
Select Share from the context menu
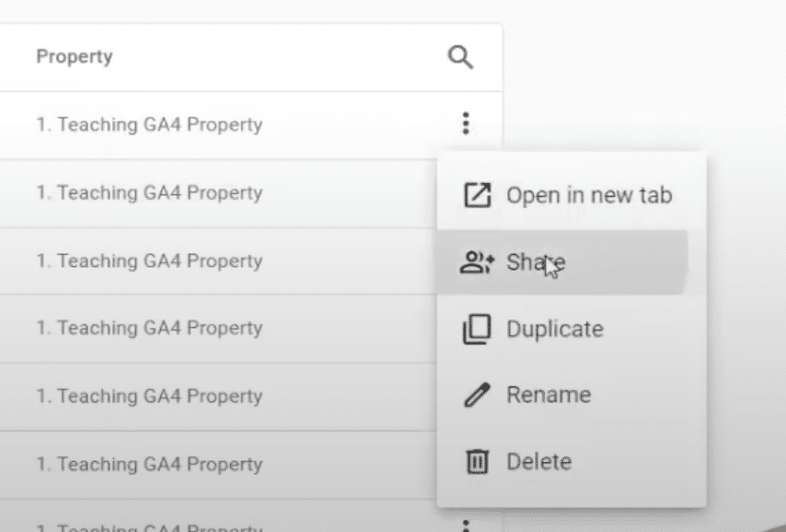tap(535, 261)
